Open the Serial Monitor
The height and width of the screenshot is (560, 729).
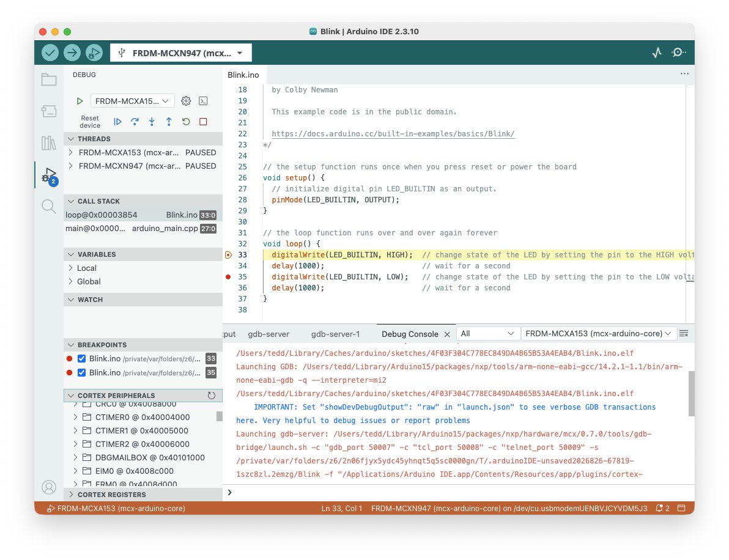click(x=678, y=53)
